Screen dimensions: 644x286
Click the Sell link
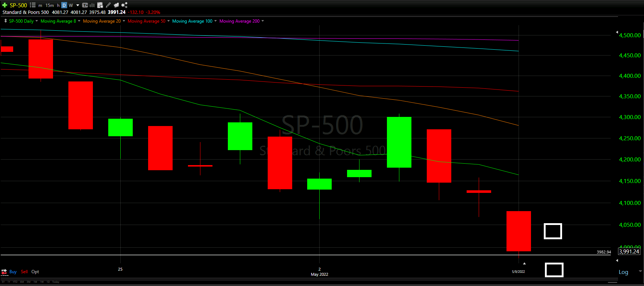click(24, 272)
